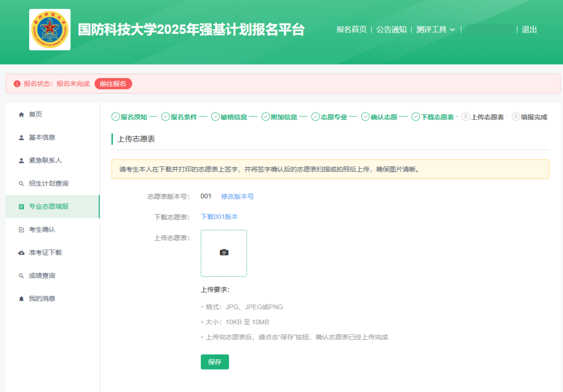Viewport: 563px width, 392px height.
Task: Expand the 测评工具 dropdown menu
Action: (435, 29)
